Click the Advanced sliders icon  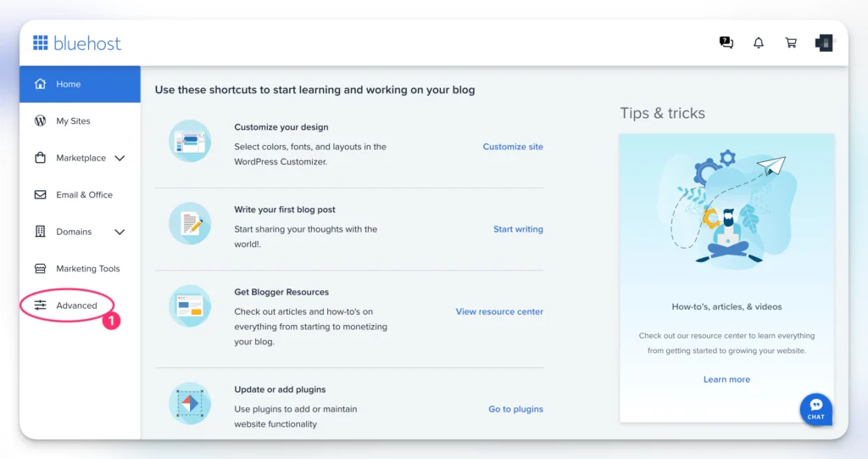(x=40, y=305)
